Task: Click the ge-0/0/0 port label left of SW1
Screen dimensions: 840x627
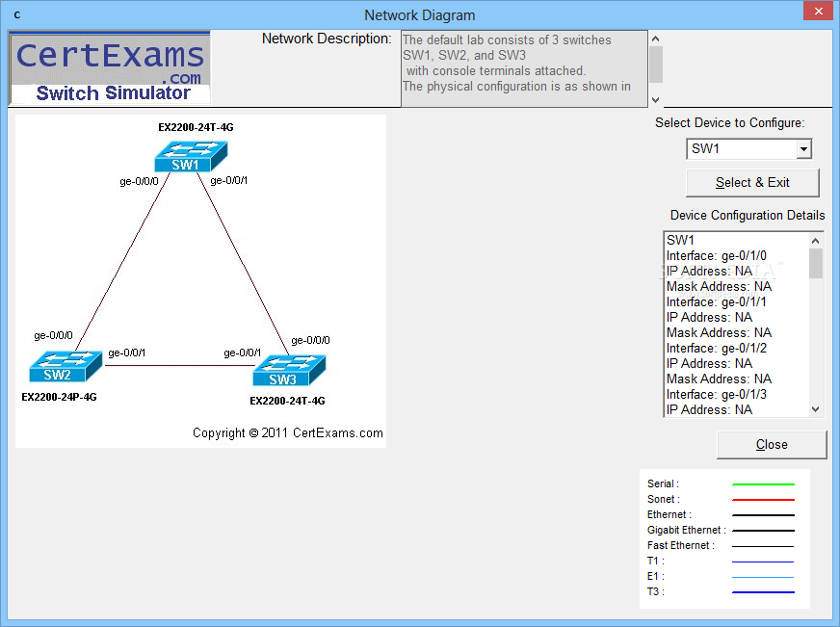Action: point(139,181)
